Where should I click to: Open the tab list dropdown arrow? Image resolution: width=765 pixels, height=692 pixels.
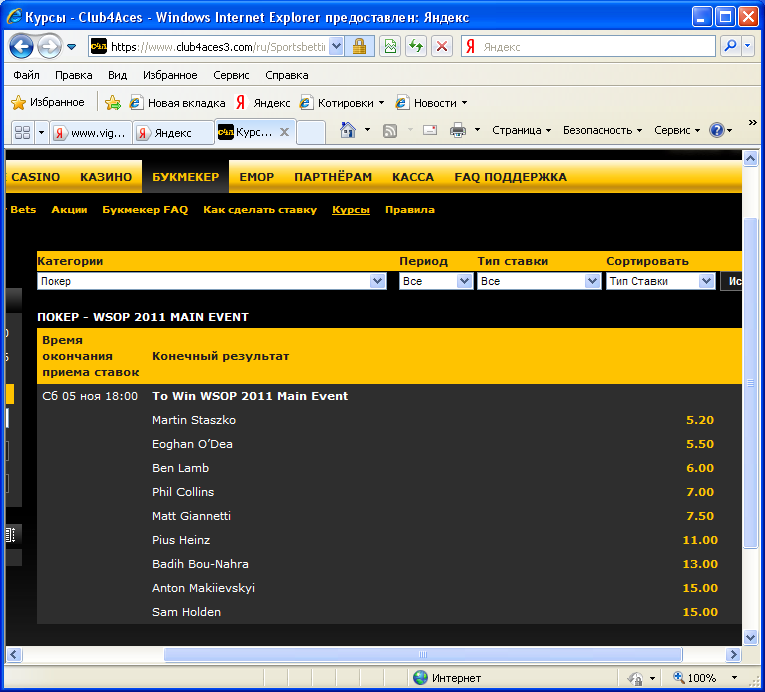[x=41, y=132]
